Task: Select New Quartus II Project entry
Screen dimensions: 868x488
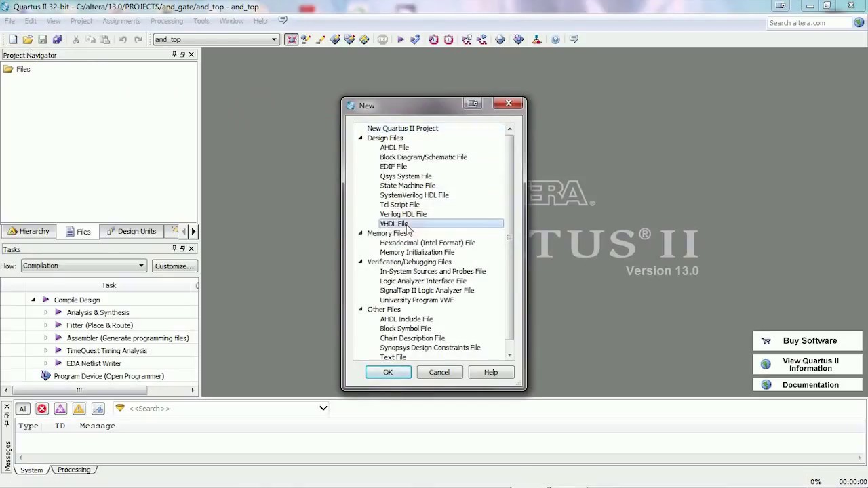Action: tap(402, 128)
